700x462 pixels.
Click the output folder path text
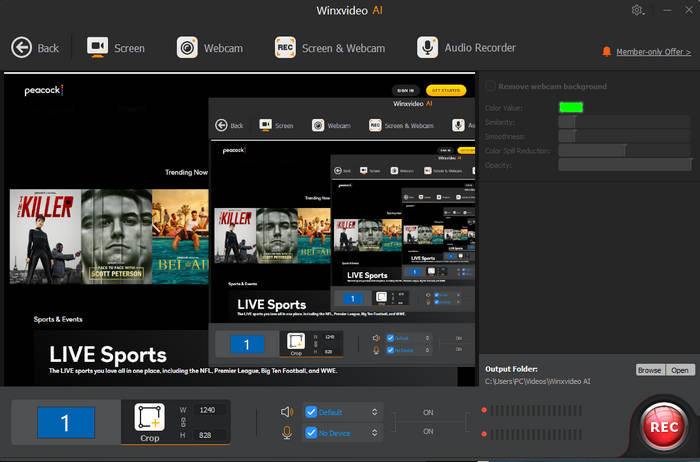click(x=538, y=381)
